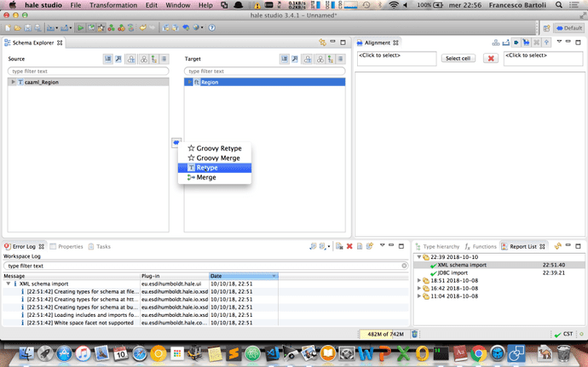The height and width of the screenshot is (367, 588).
Task: Click the Error Log filter text field
Action: [x=205, y=266]
